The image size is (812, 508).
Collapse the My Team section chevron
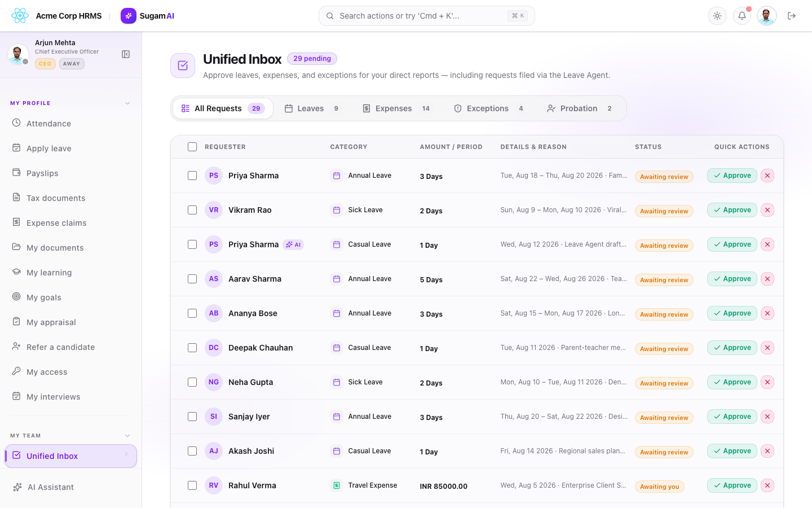[x=127, y=436]
